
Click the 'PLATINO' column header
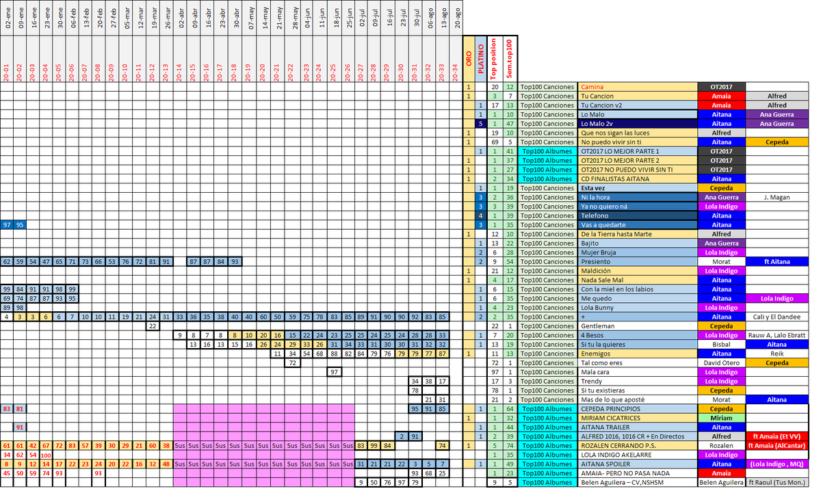click(x=482, y=59)
